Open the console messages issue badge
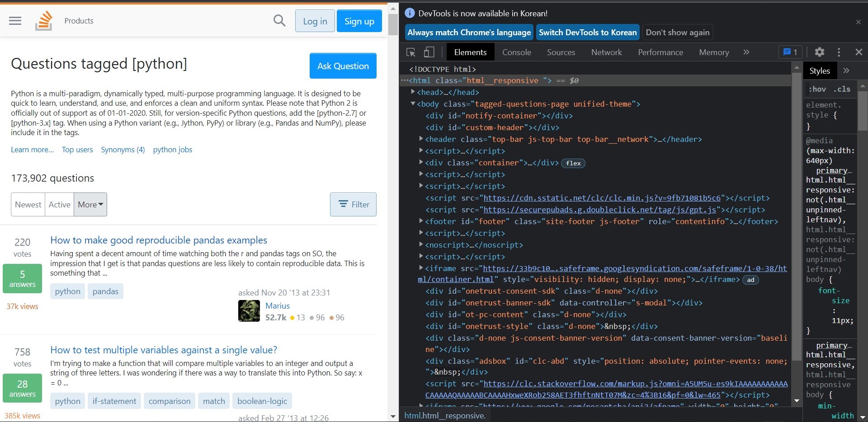 [x=790, y=52]
